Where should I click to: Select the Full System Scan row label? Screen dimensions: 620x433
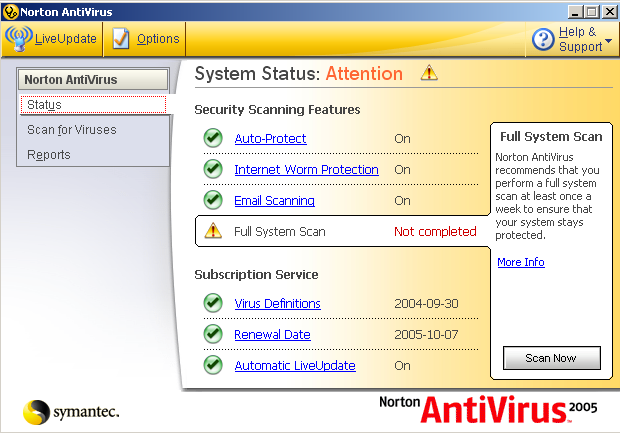[x=280, y=231]
